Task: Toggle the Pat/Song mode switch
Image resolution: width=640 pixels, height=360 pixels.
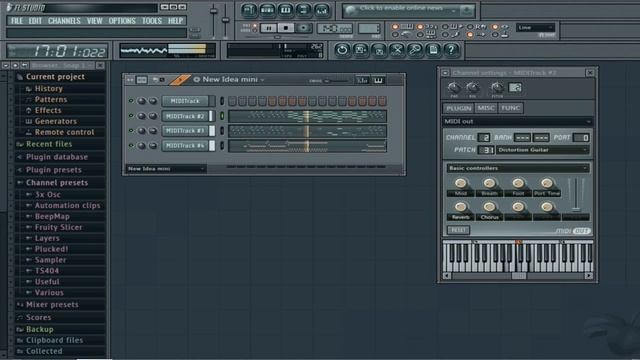Action: 254,28
